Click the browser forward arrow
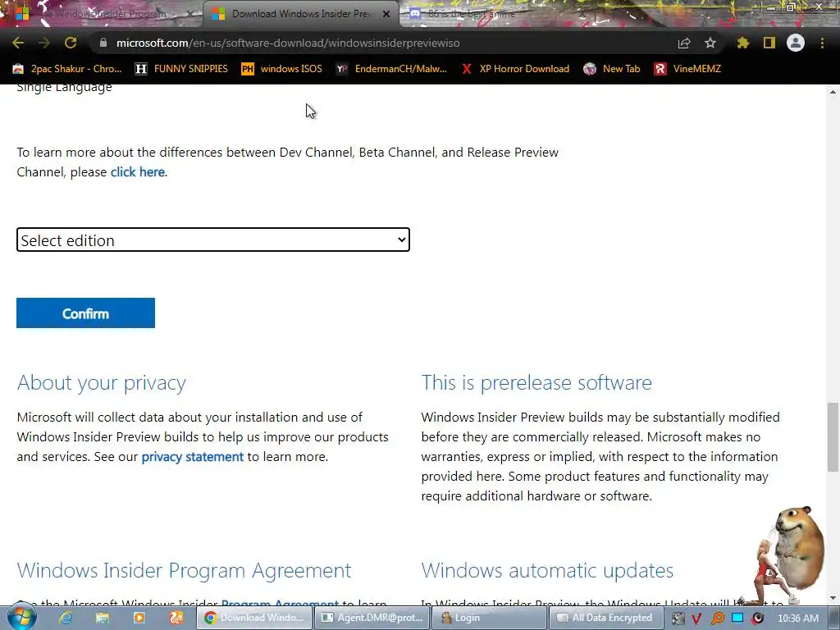The height and width of the screenshot is (630, 840). pos(44,43)
